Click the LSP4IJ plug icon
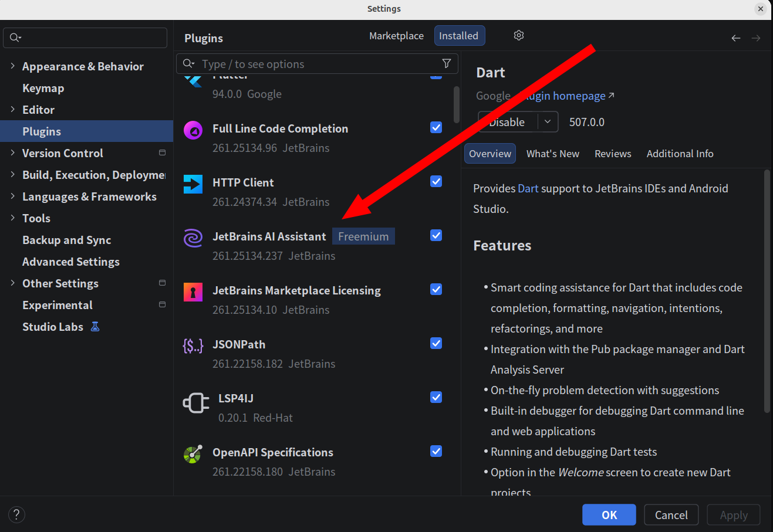This screenshot has width=773, height=532. click(x=196, y=403)
